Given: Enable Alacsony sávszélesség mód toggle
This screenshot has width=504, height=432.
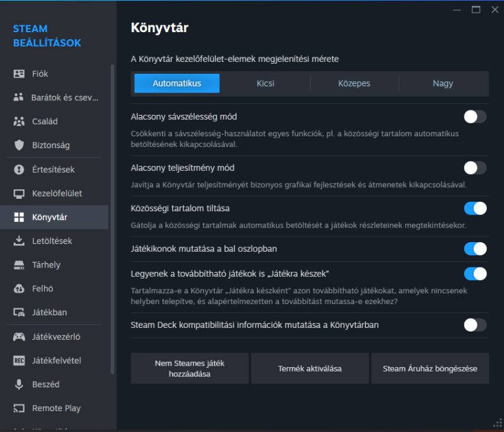Looking at the screenshot, I should (x=475, y=117).
